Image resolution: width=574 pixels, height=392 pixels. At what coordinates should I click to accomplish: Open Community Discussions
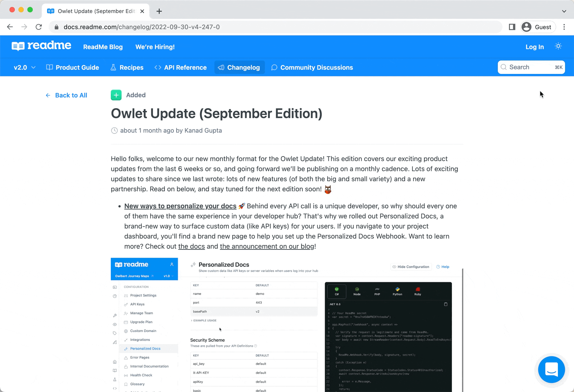(x=312, y=67)
